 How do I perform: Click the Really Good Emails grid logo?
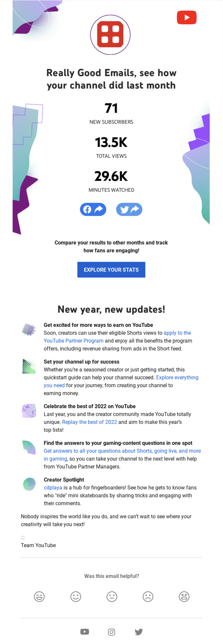(x=110, y=35)
